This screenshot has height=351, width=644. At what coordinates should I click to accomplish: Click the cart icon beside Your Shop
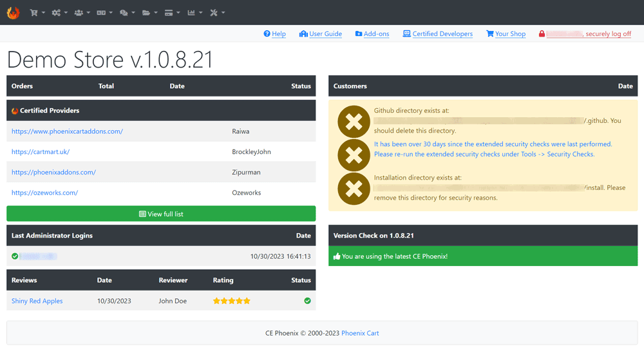tap(490, 33)
